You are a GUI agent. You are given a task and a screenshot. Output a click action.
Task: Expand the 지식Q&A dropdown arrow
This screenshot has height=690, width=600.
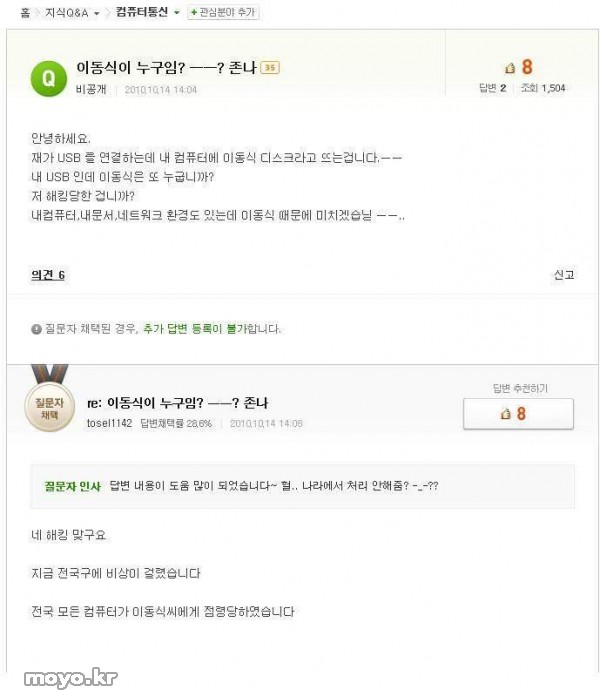(x=96, y=14)
